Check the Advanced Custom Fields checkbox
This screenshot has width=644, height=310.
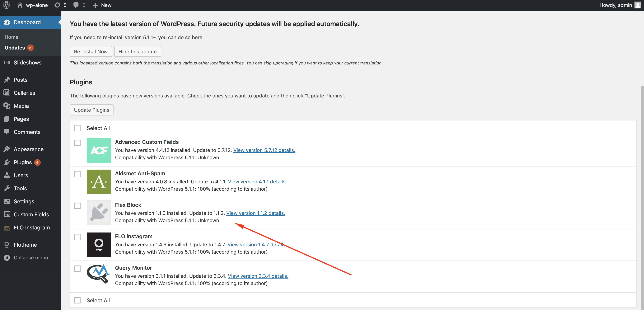(x=77, y=143)
